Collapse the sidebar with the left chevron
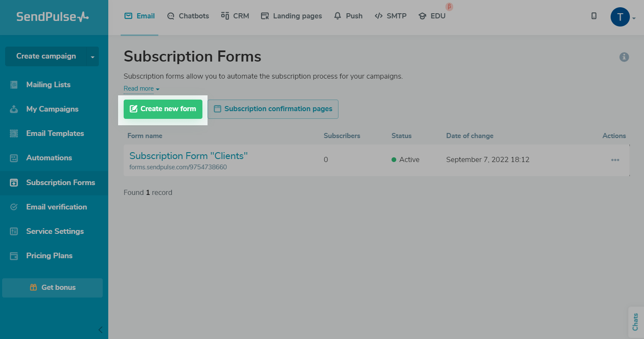The width and height of the screenshot is (644, 339). [x=101, y=330]
